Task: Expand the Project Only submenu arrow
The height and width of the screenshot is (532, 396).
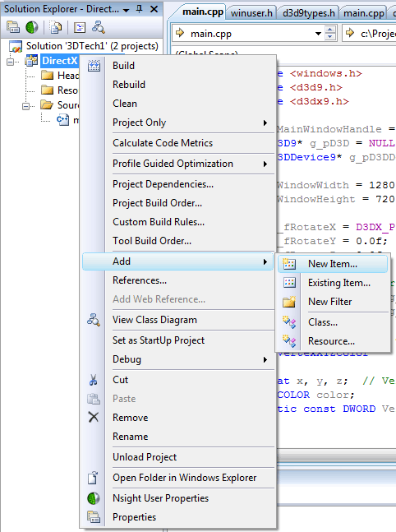Action: coord(265,123)
